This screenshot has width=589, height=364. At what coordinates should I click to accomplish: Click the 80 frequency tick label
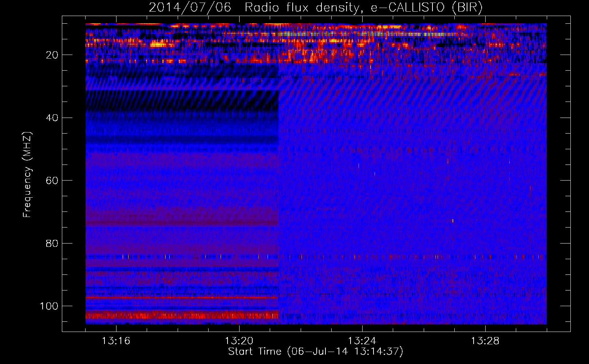click(x=52, y=243)
